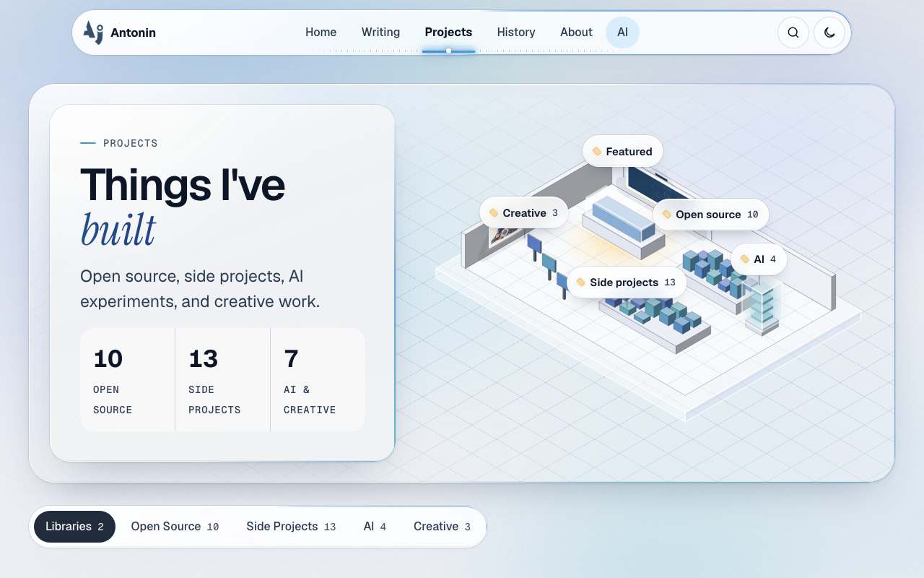This screenshot has height=578, width=924.
Task: Click the tag icon on Side projects label
Action: click(581, 282)
